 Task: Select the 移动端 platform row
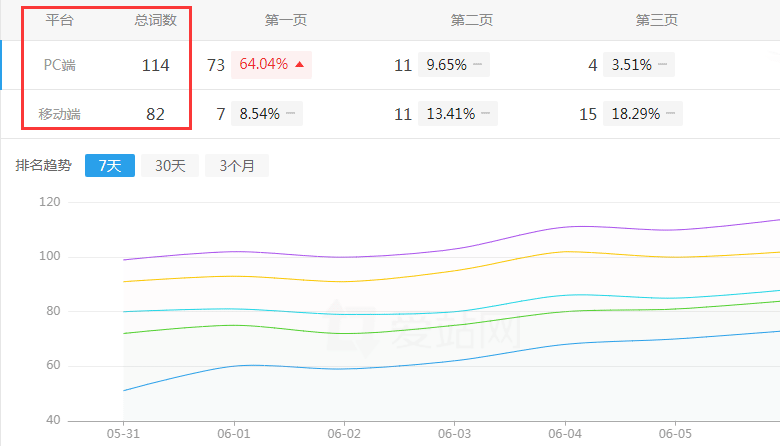pyautogui.click(x=60, y=114)
